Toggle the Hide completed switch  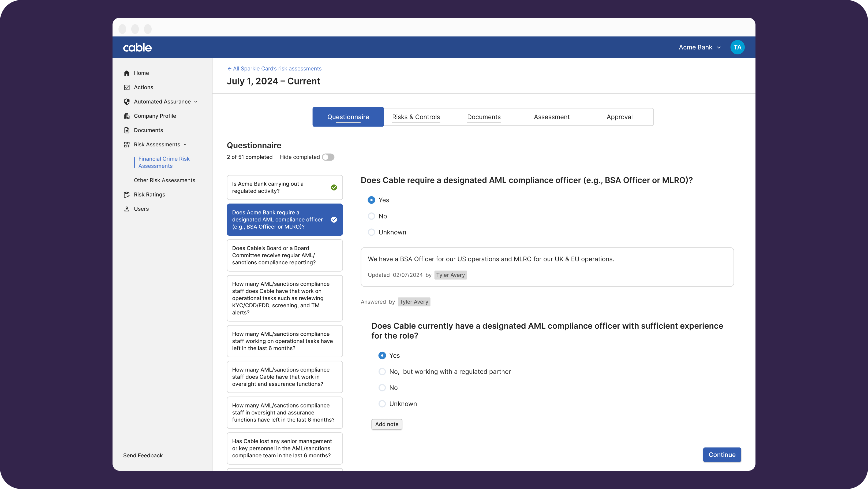click(x=328, y=157)
